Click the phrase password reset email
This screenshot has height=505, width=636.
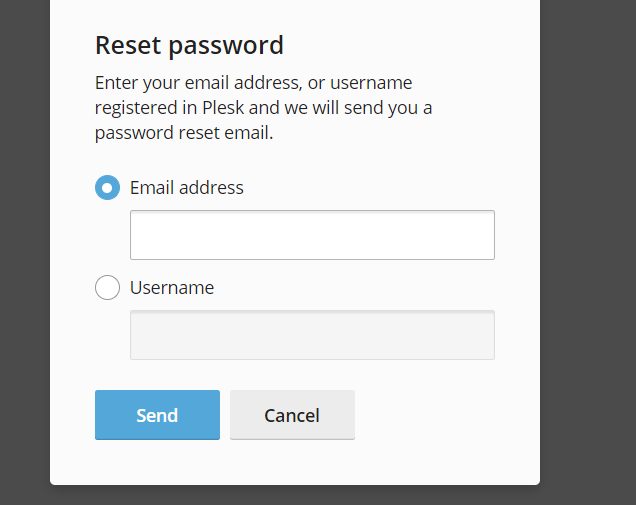click(184, 133)
